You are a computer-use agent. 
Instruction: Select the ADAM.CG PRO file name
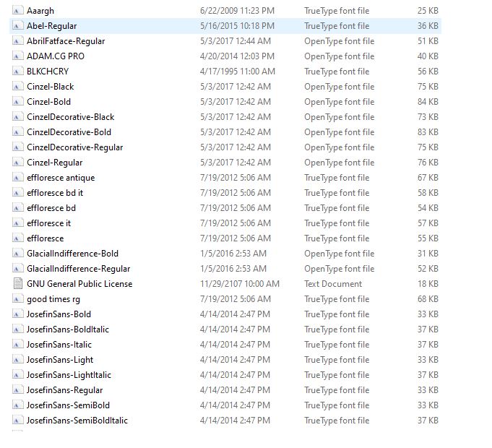tap(56, 56)
